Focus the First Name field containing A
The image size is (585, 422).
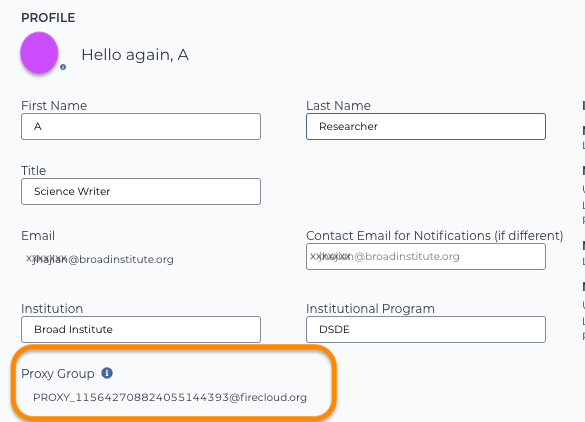[x=141, y=126]
